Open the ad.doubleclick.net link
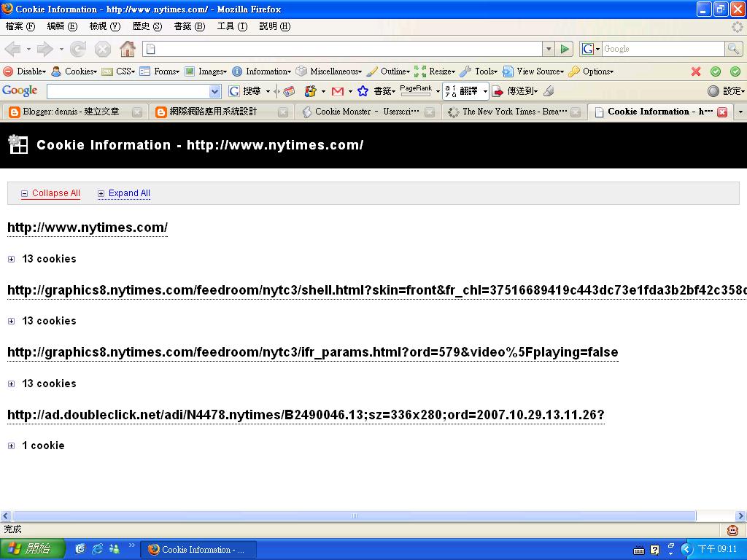This screenshot has height=560, width=747. (306, 415)
